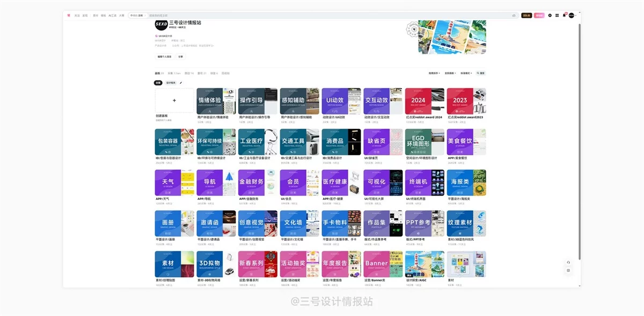The height and width of the screenshot is (316, 644).
Task: Switch to the 回收站 tab
Action: click(x=225, y=73)
